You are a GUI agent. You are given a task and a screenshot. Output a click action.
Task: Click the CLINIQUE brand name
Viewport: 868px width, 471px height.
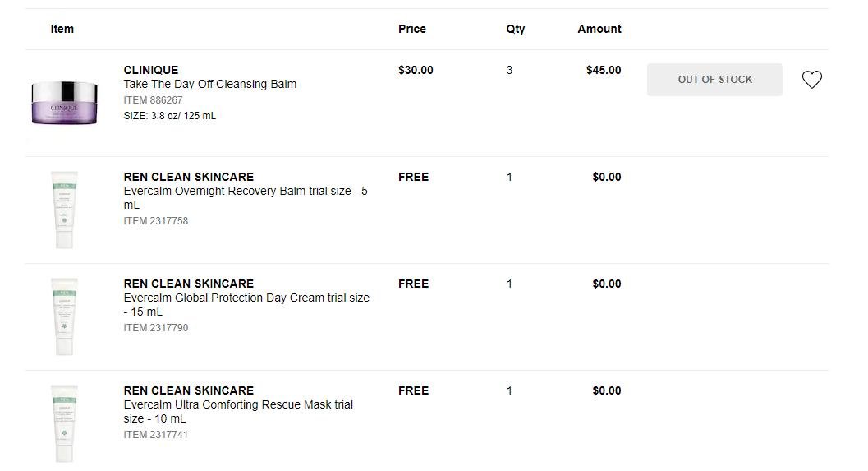pyautogui.click(x=151, y=70)
